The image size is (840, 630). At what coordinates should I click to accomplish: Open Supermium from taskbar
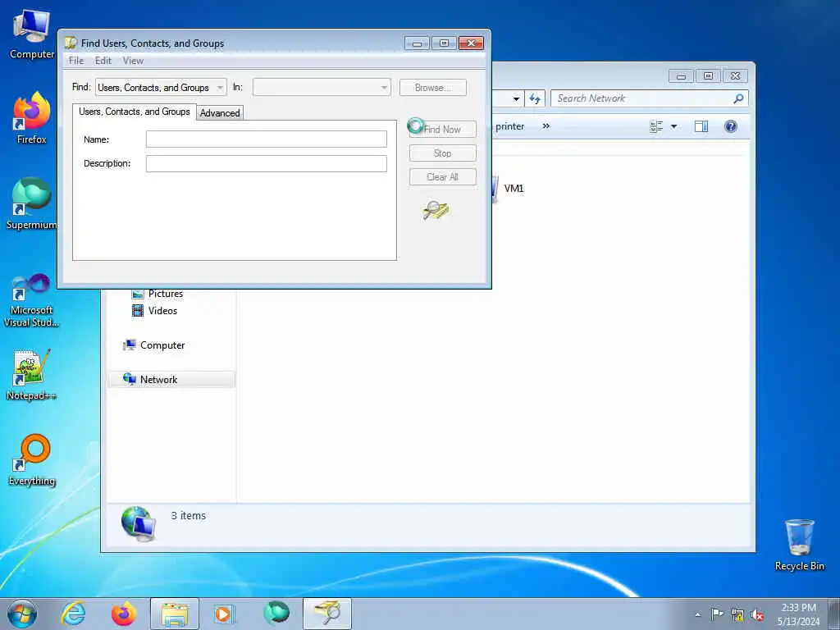point(276,614)
